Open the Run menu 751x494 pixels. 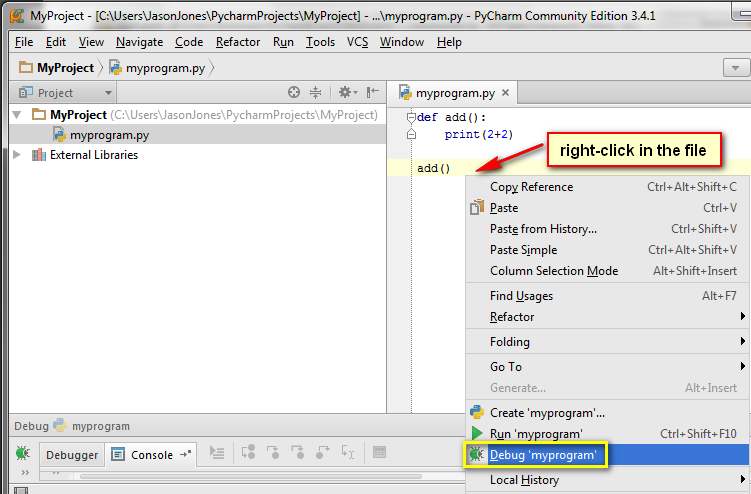pos(283,42)
